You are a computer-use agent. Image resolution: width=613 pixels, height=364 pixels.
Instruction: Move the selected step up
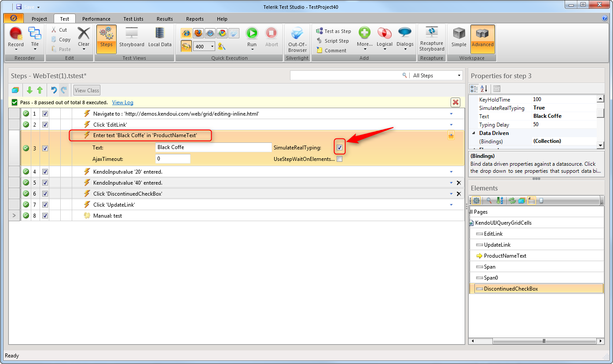coord(40,90)
